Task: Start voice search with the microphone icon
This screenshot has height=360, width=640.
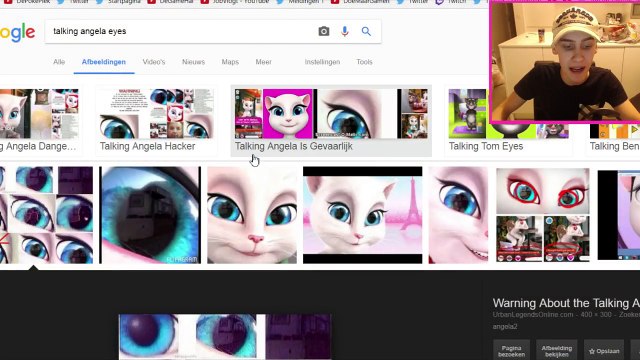Action: point(345,31)
